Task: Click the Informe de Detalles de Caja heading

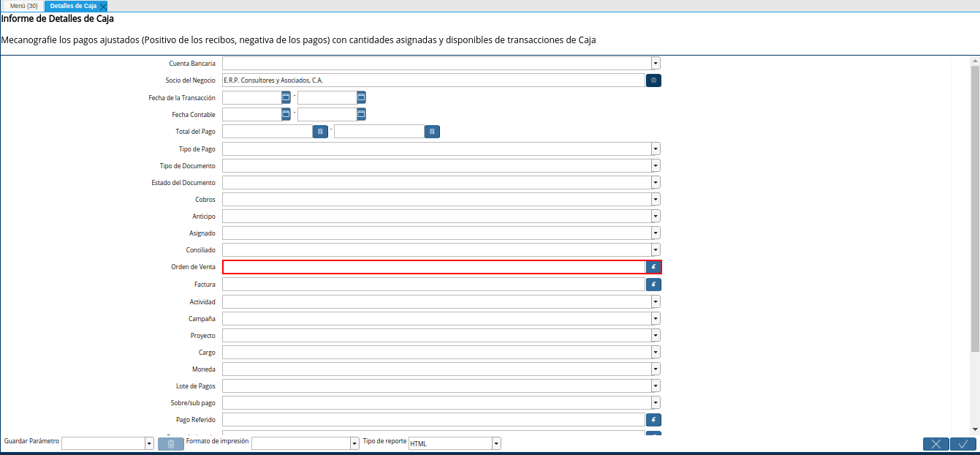Action: tap(57, 19)
